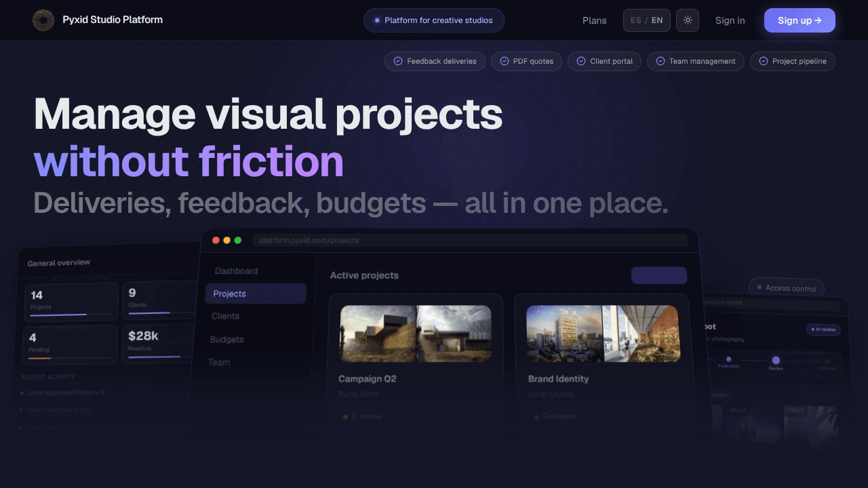Click the Loop Studio client name
Image resolution: width=868 pixels, height=488 pixels.
tap(551, 394)
